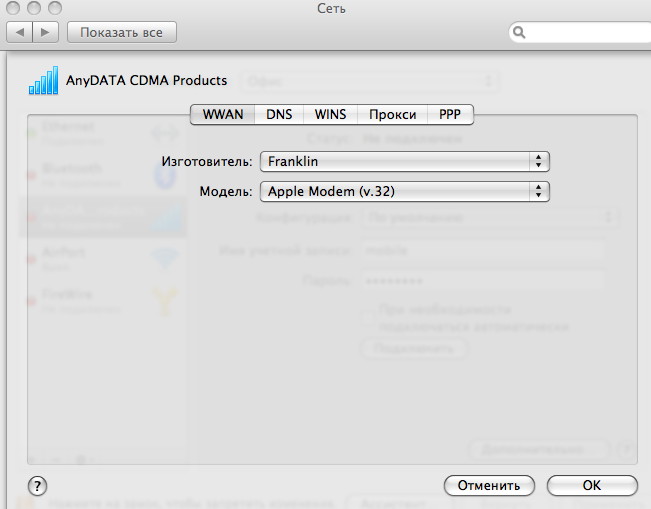This screenshot has width=651, height=509.
Task: Confirm settings with the OK button
Action: point(591,485)
